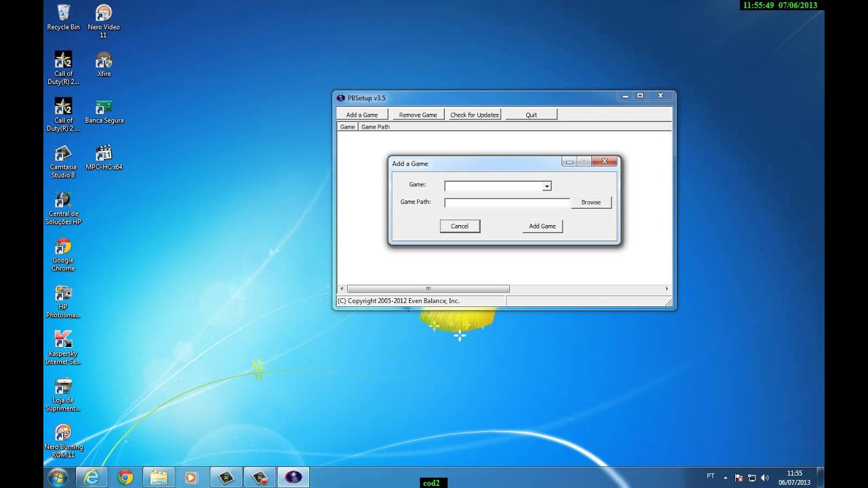The height and width of the screenshot is (488, 868).
Task: Select the Banca Segura desktop icon
Action: 104,111
